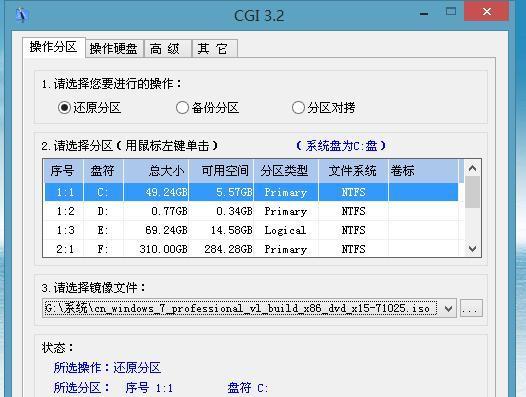This screenshot has height=397, width=526.
Task: Select partition row 1:3 drive E:
Action: pos(251,230)
